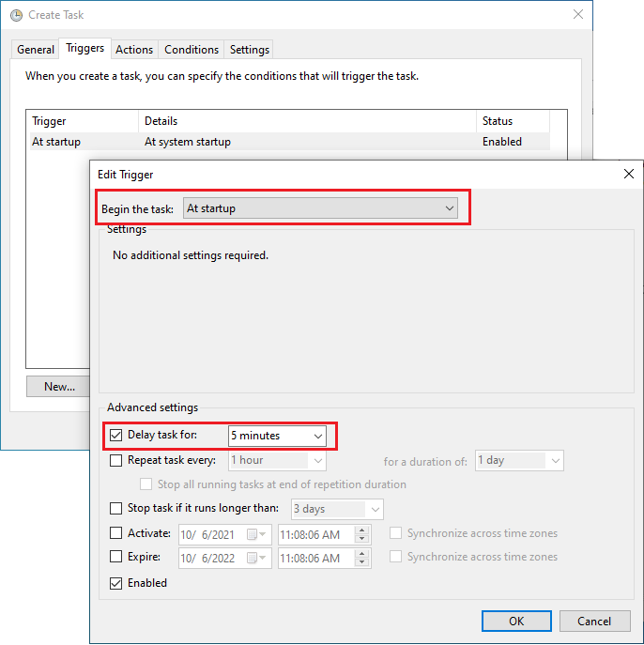Go to the Settings tab
Screen dimensions: 644x645
250,50
